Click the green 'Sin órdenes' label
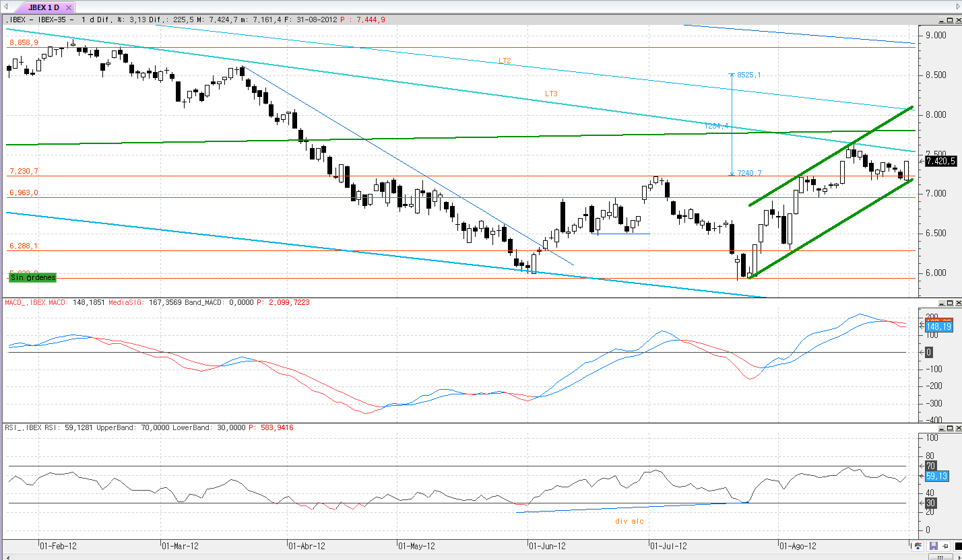962x560 pixels. tap(32, 277)
